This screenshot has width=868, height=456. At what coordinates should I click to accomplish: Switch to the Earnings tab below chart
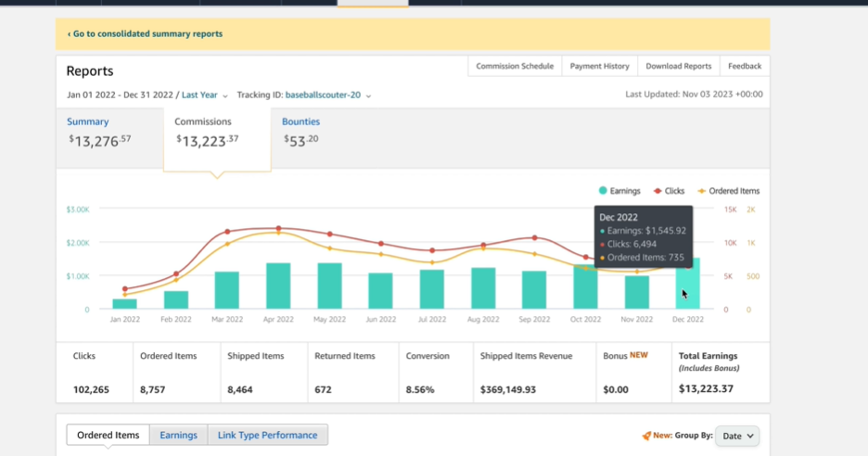coord(178,435)
